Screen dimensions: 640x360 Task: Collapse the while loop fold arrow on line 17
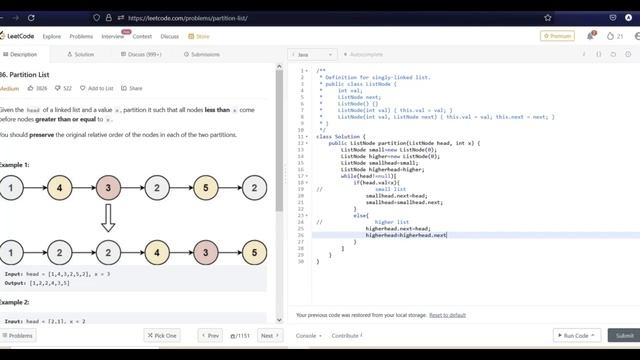tap(307, 176)
